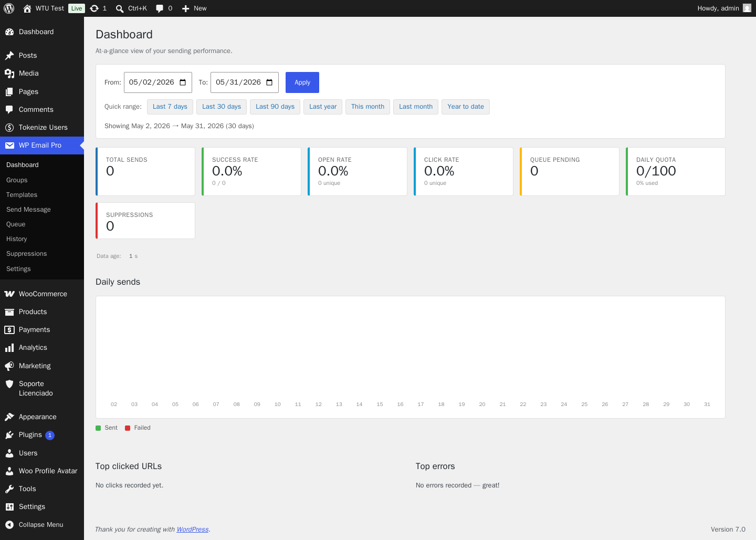Open the To date calendar picker
Screen dimensions: 756x540
[x=269, y=82]
